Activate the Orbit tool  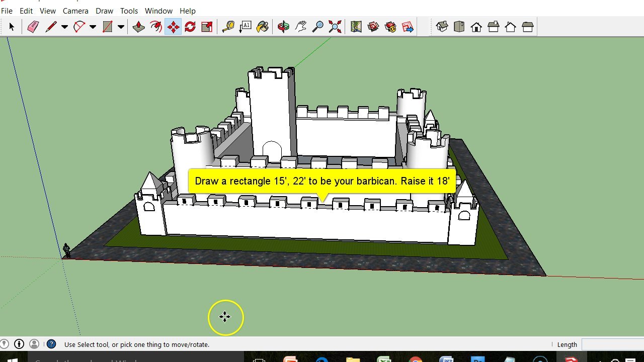pos(283,26)
